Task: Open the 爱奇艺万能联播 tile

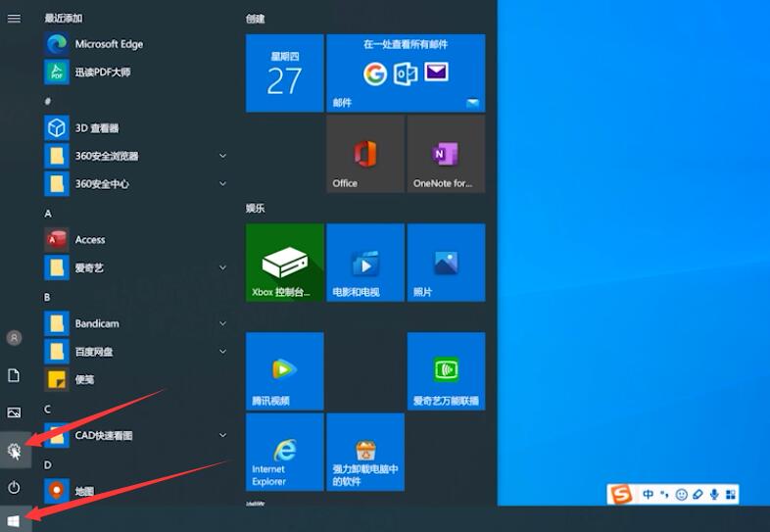Action: point(446,371)
